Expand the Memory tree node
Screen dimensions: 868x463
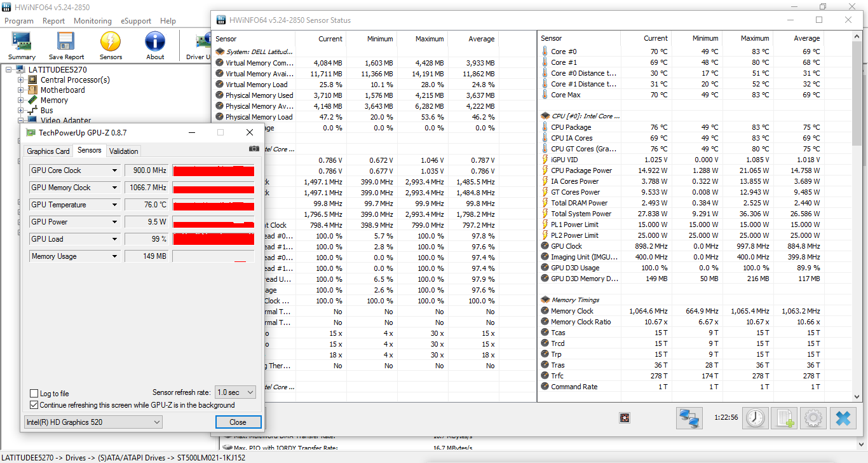tap(21, 100)
